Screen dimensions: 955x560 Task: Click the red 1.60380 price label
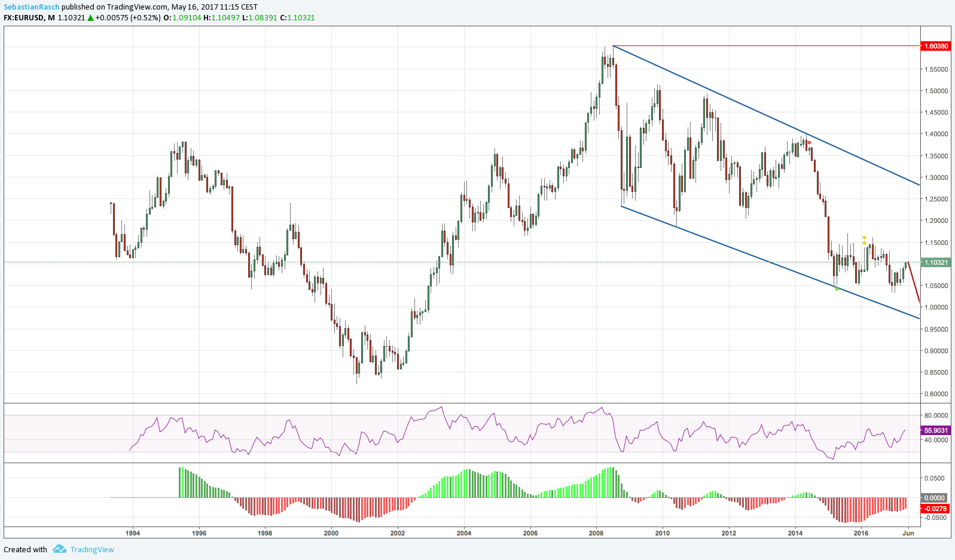(936, 46)
